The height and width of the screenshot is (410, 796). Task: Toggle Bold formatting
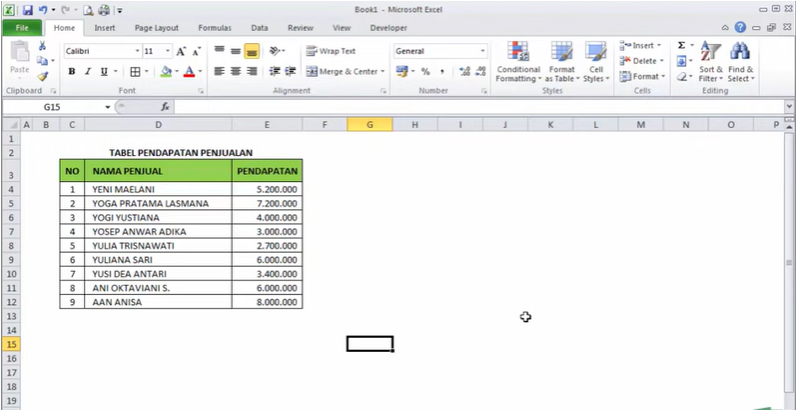72,72
